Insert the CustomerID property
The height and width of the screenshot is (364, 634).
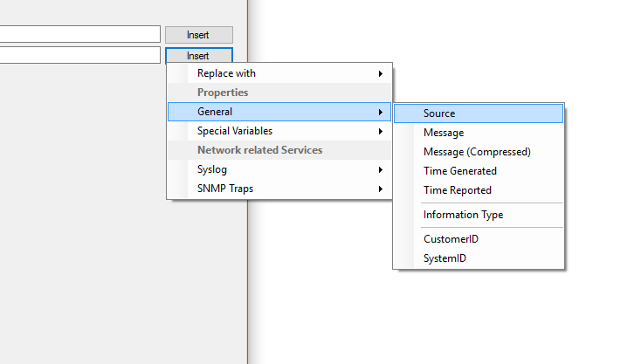[x=479, y=239]
